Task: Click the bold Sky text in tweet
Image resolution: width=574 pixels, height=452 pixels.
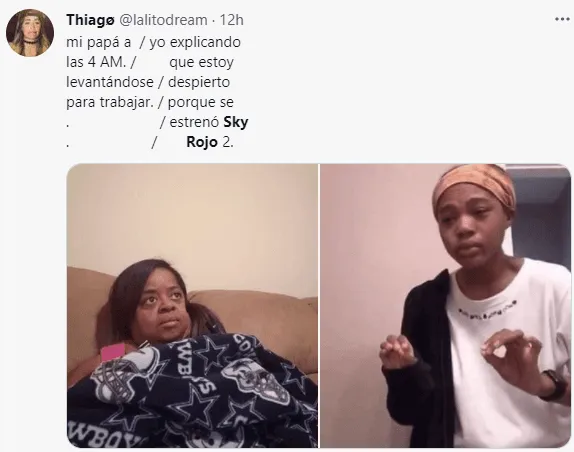Action: (236, 122)
